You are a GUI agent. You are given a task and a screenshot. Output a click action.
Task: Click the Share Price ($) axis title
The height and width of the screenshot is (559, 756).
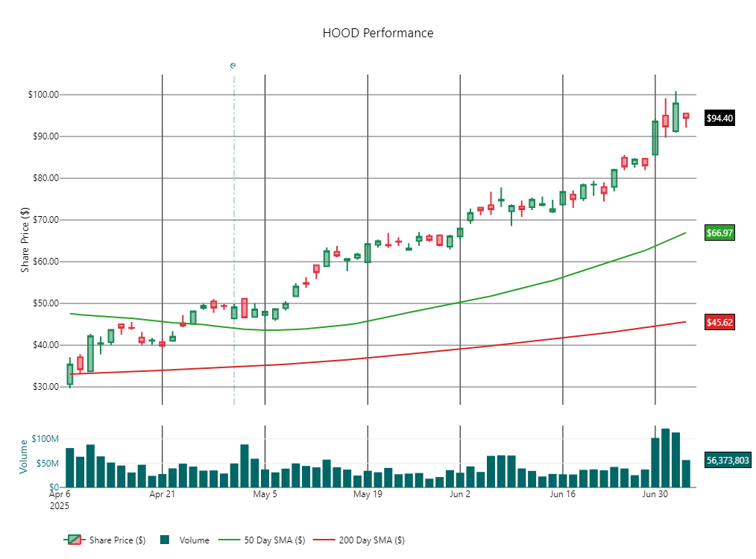[25, 240]
